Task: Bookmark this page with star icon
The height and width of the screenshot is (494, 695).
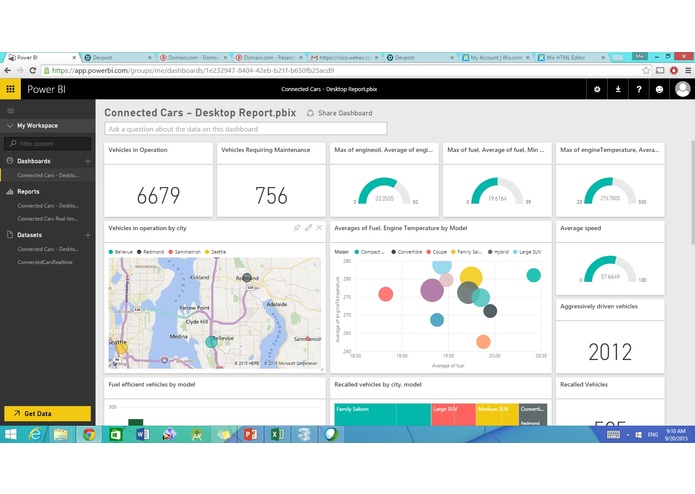Action: [x=646, y=70]
